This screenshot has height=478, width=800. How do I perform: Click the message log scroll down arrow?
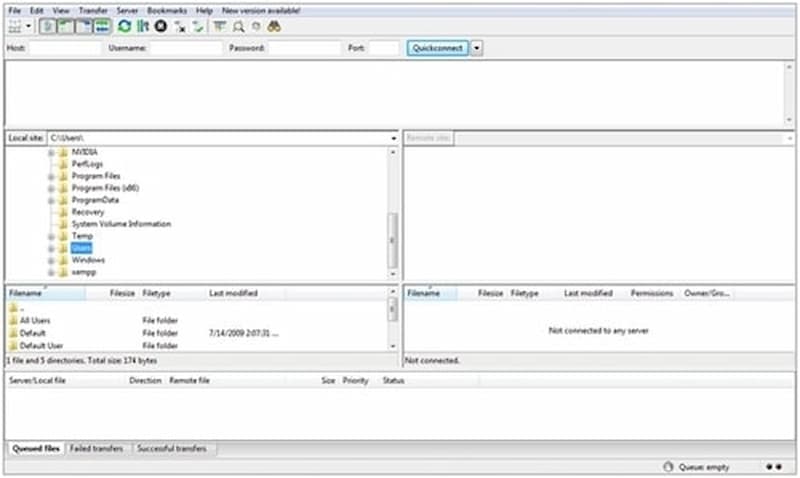789,120
